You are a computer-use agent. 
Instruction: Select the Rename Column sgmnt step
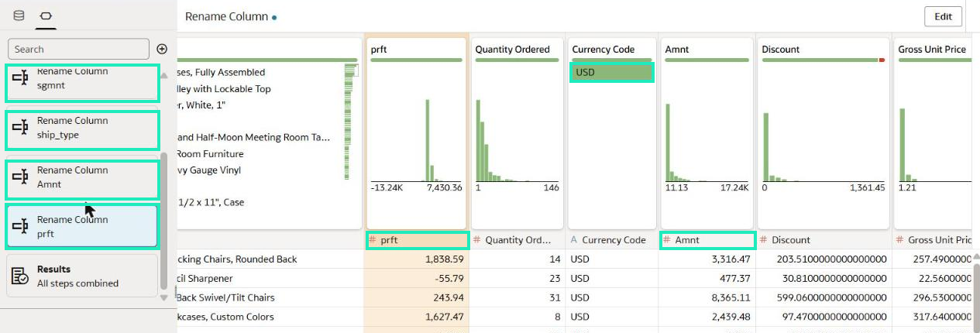pos(82,83)
